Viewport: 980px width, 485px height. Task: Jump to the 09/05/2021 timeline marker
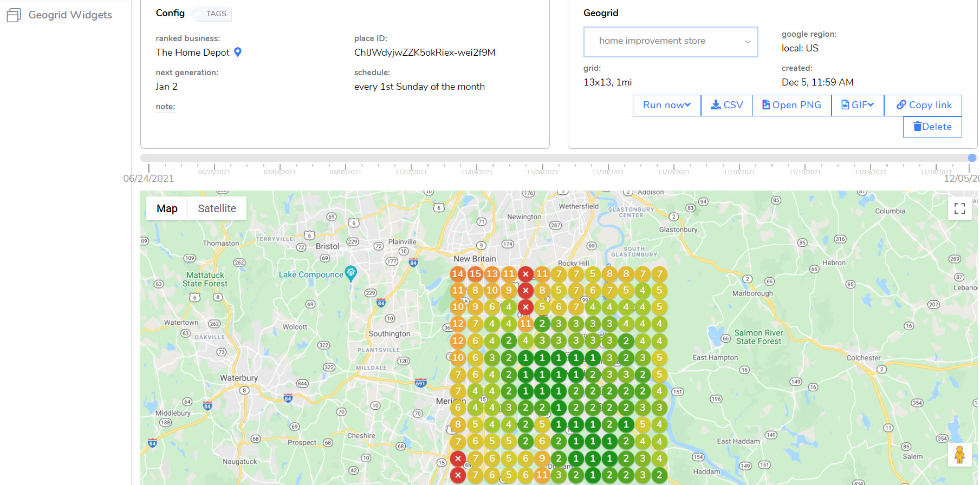coord(346,172)
